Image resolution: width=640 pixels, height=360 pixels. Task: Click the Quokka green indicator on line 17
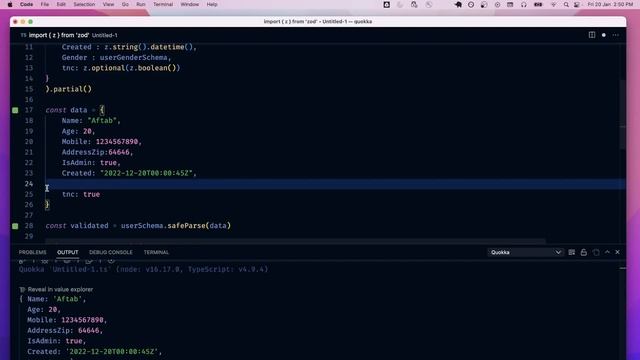tap(15, 110)
